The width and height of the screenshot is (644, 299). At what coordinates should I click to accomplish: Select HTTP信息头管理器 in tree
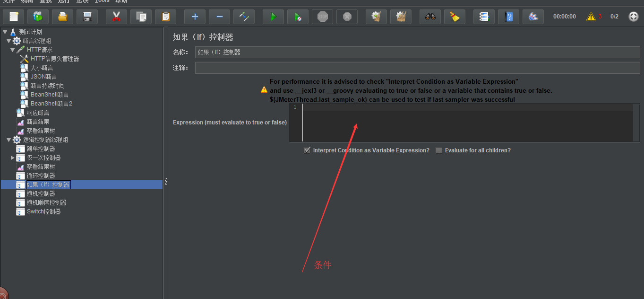point(55,59)
